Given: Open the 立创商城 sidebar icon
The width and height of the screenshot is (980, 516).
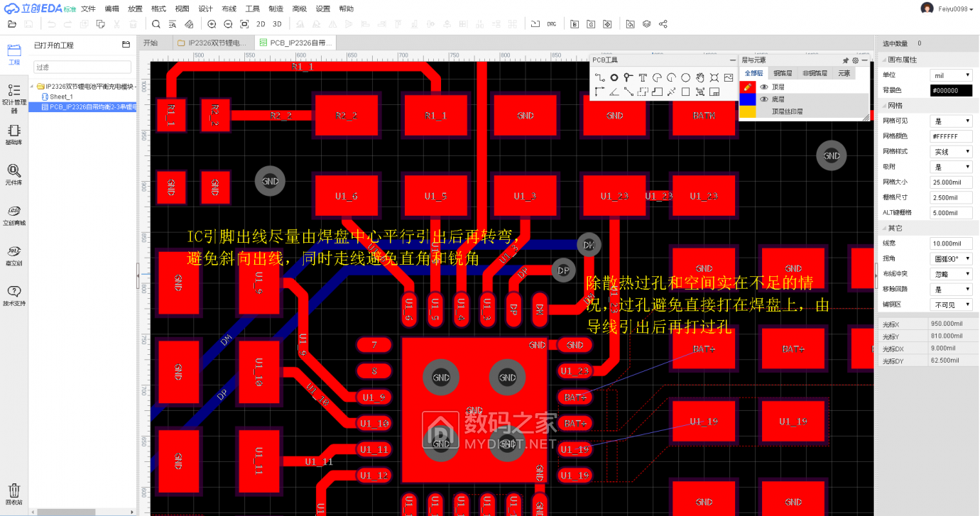Looking at the screenshot, I should 13,215.
